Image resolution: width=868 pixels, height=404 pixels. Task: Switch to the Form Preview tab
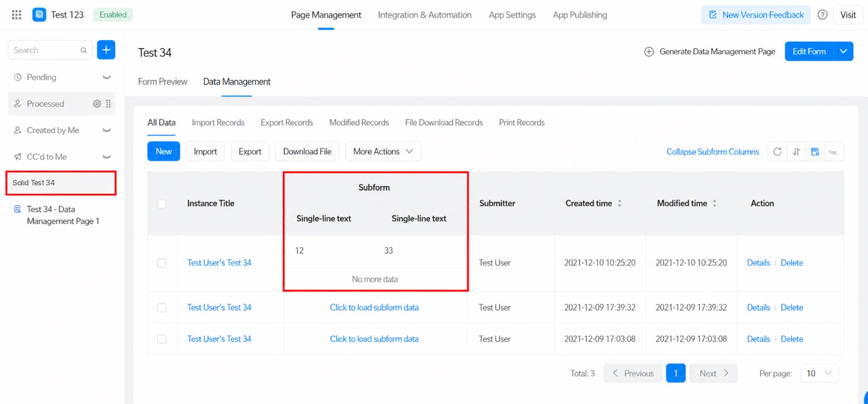coord(163,82)
